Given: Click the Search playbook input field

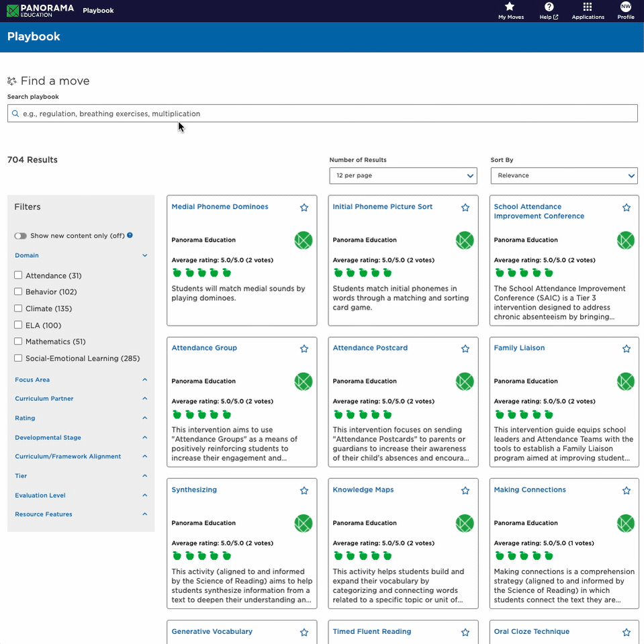Looking at the screenshot, I should click(x=322, y=113).
